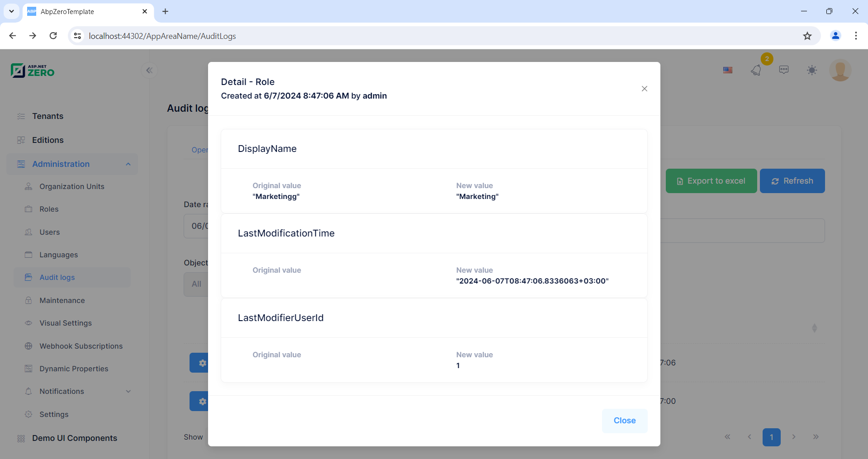Image resolution: width=868 pixels, height=459 pixels.
Task: Close the Detail - Role dialog with X
Action: pos(645,89)
